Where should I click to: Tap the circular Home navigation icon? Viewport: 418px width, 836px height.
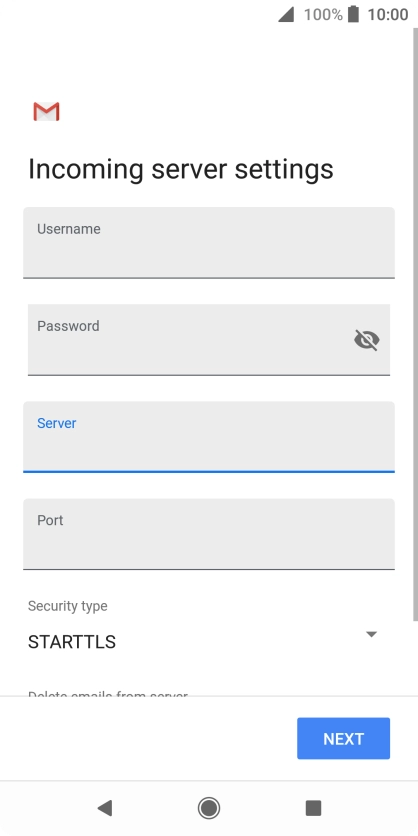click(209, 808)
